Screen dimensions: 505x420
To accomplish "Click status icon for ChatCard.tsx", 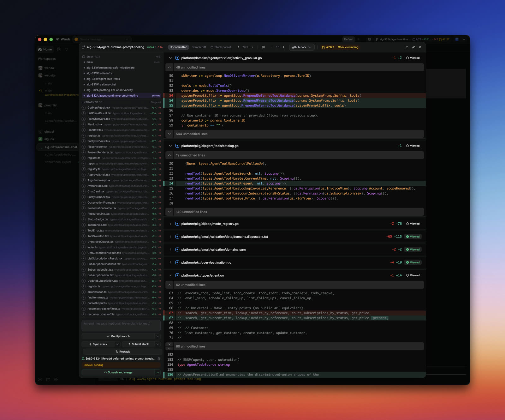I will pos(84,191).
